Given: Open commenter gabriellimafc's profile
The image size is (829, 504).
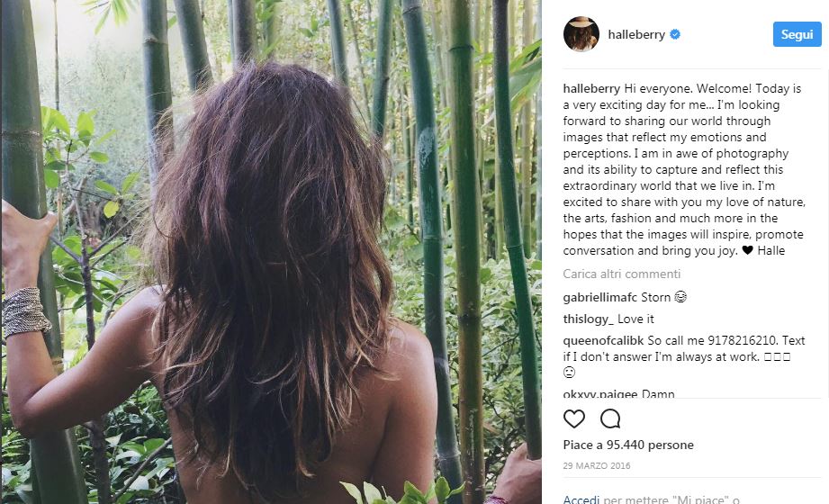Looking at the screenshot, I should pyautogui.click(x=599, y=297).
